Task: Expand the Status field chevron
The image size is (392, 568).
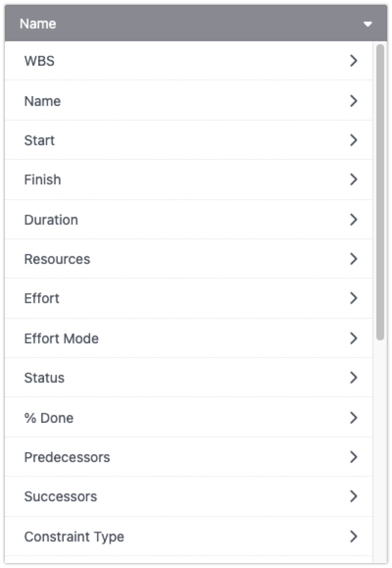Action: pyautogui.click(x=354, y=378)
